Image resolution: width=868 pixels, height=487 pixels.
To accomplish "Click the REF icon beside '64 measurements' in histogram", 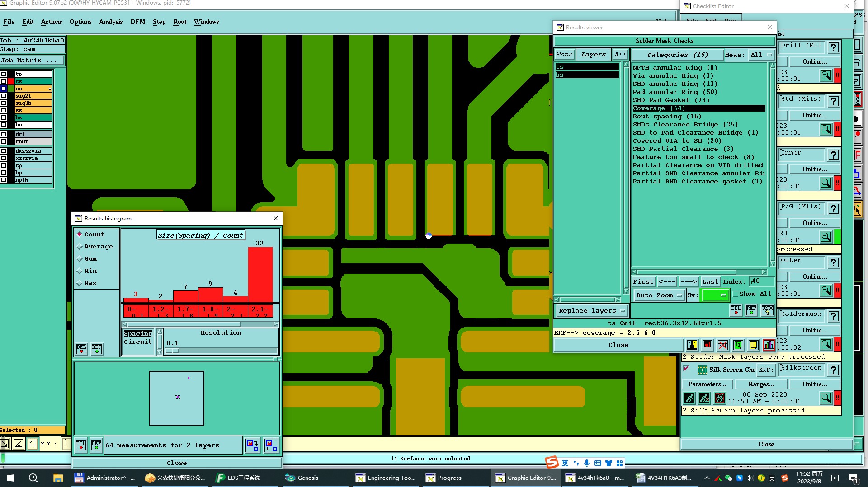I will point(96,445).
